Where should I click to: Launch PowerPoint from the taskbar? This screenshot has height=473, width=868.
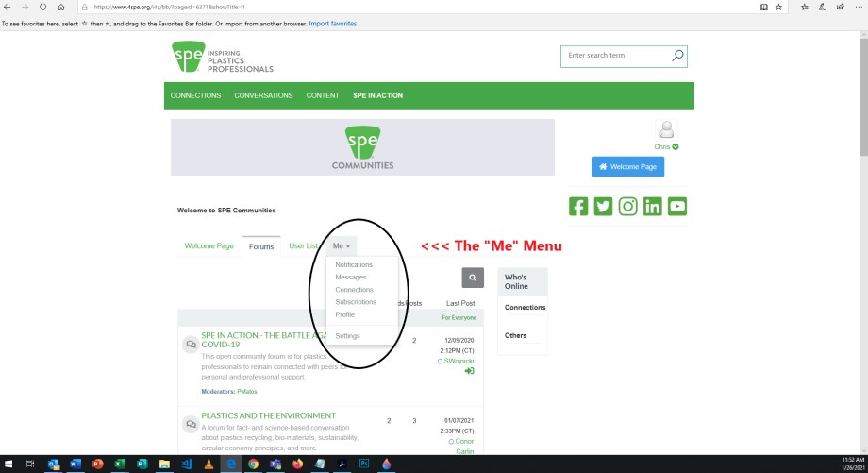pos(98,465)
